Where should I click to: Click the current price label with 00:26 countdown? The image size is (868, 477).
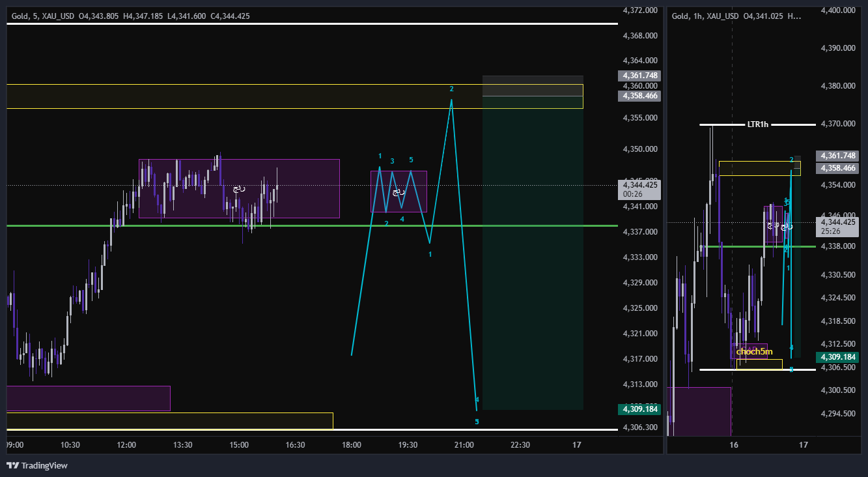[x=639, y=188]
